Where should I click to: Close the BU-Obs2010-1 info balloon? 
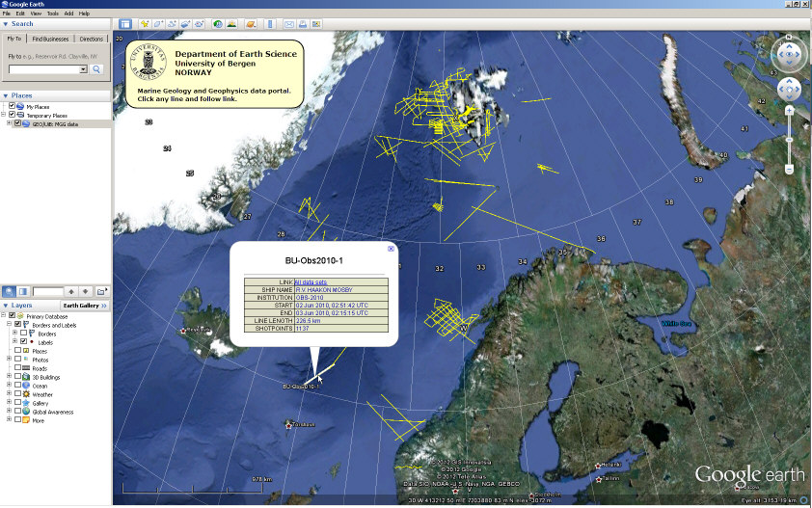point(391,249)
